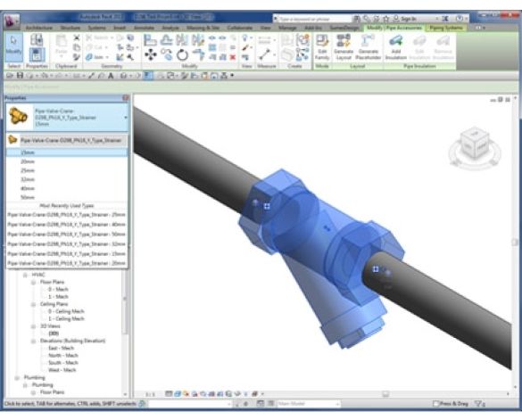
Task: Choose the 32mm type in the list
Action: [x=67, y=179]
